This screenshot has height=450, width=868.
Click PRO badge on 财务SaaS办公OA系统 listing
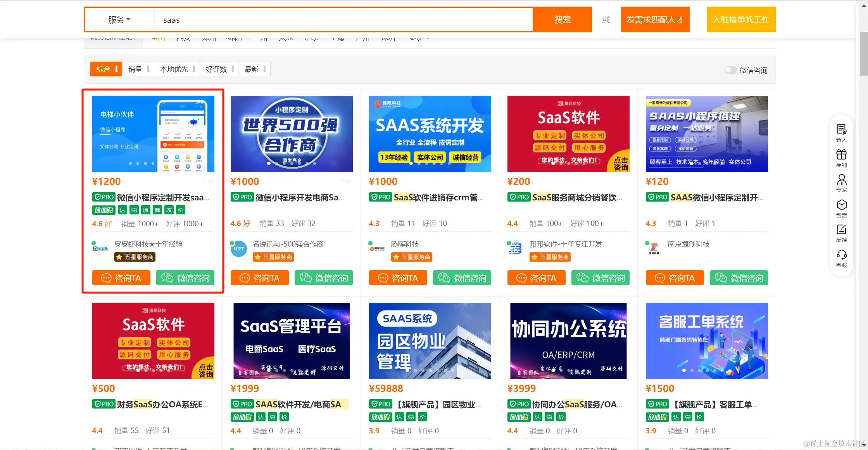pyautogui.click(x=104, y=404)
